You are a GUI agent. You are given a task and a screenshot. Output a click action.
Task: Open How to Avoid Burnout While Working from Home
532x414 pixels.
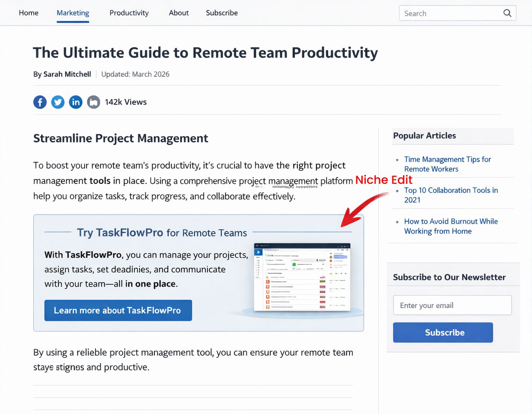451,226
